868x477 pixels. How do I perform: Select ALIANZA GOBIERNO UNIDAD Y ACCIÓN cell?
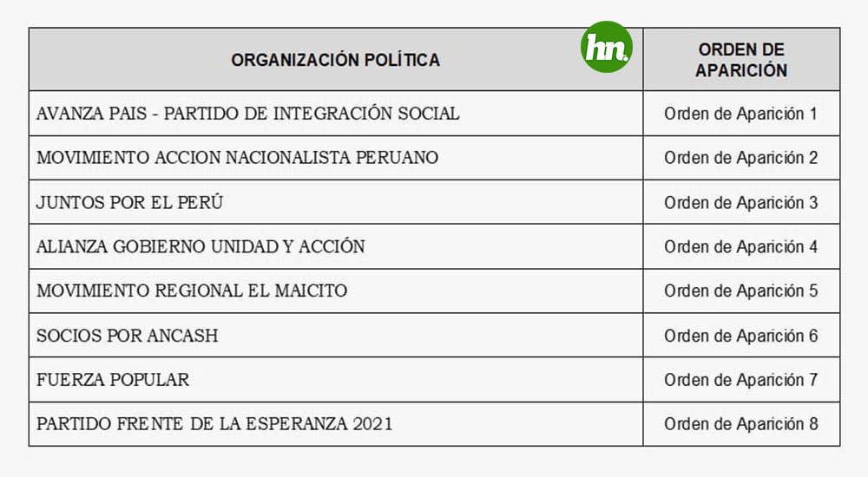click(336, 246)
